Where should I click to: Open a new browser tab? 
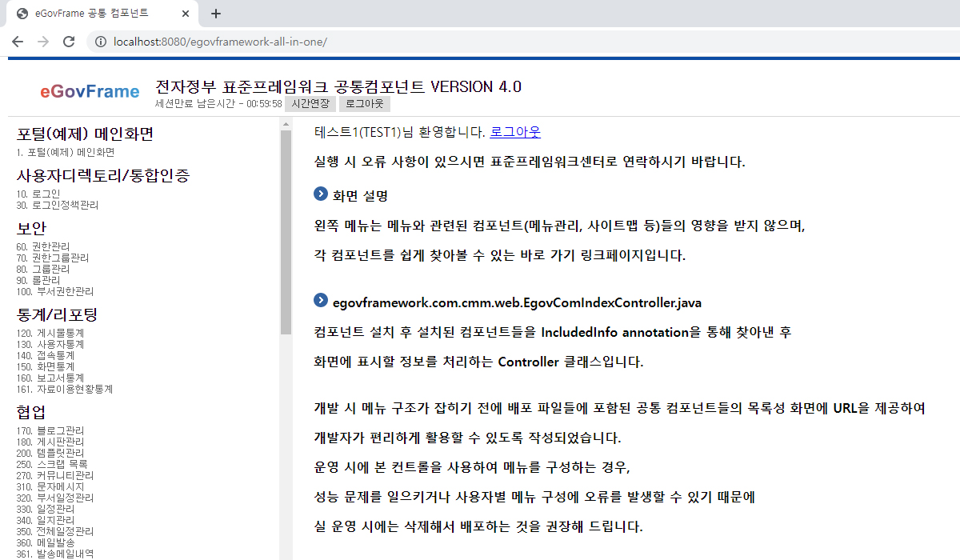point(215,14)
